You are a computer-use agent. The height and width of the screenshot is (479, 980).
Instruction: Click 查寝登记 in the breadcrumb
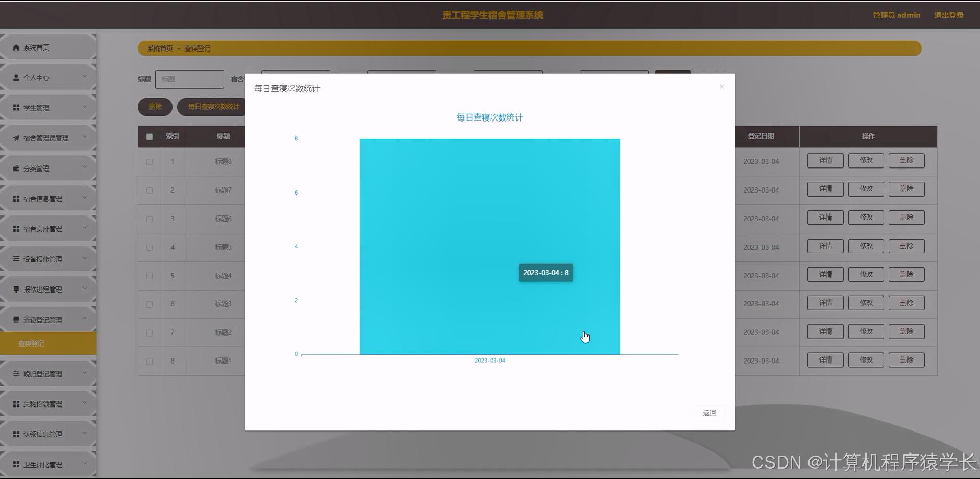pos(198,49)
